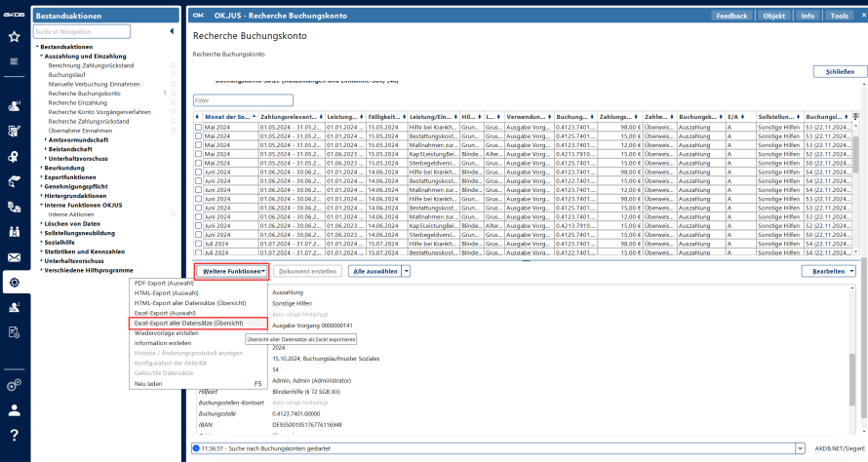Image resolution: width=868 pixels, height=462 pixels.
Task: Click the Info button in title bar
Action: [808, 16]
